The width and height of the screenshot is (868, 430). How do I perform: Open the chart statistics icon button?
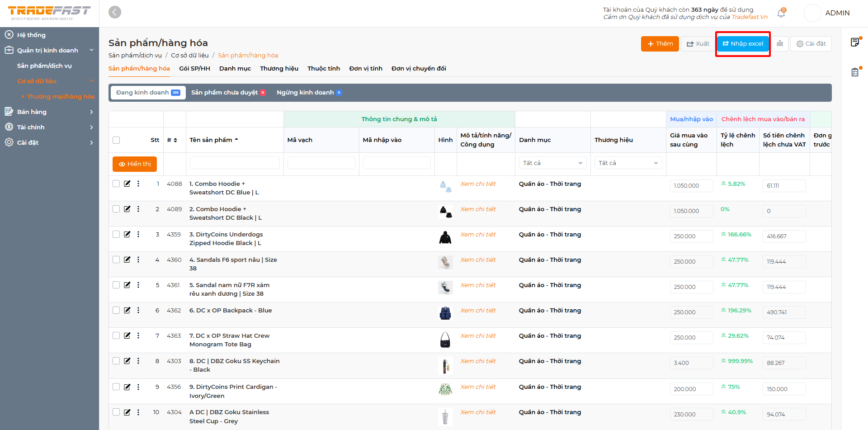coord(780,44)
